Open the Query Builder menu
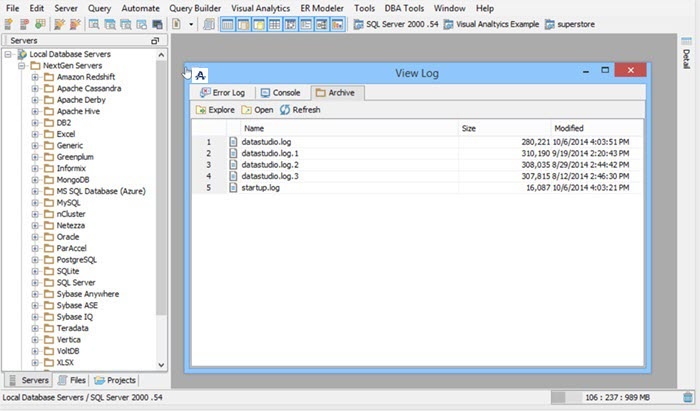This screenshot has height=411, width=700. (x=195, y=8)
